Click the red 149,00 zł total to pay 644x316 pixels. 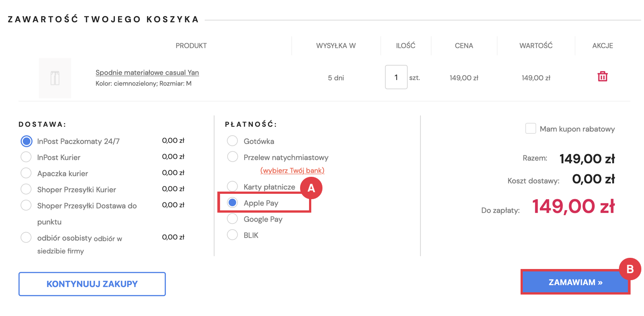(573, 206)
